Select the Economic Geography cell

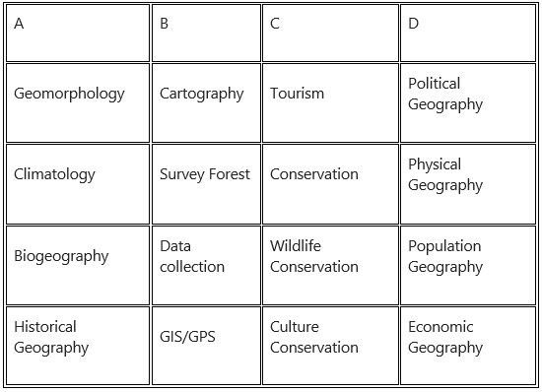[x=468, y=346]
